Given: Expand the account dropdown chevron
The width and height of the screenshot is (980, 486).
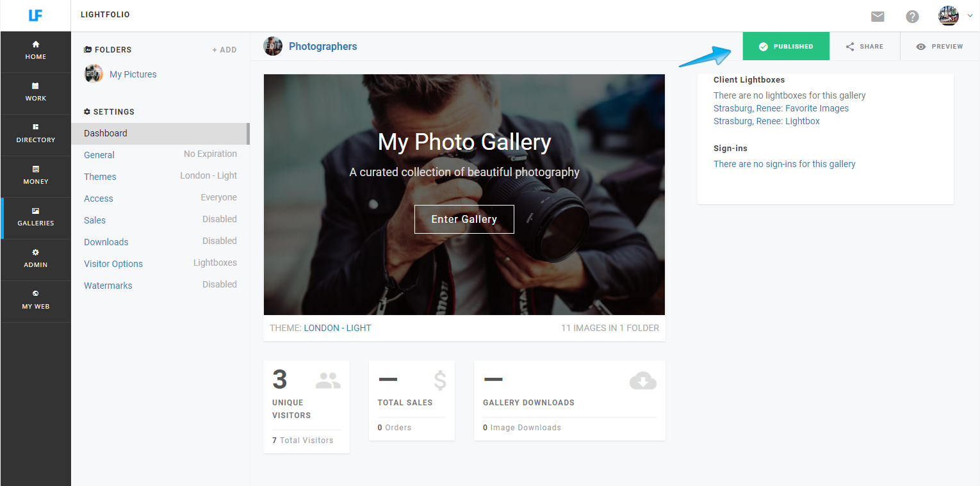Looking at the screenshot, I should point(970,16).
